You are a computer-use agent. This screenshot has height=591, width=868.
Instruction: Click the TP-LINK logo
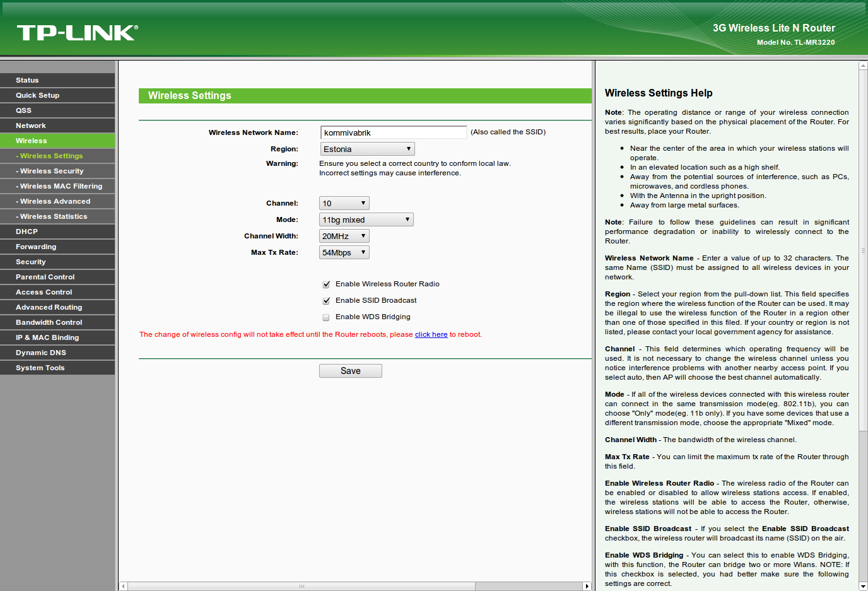tap(77, 33)
